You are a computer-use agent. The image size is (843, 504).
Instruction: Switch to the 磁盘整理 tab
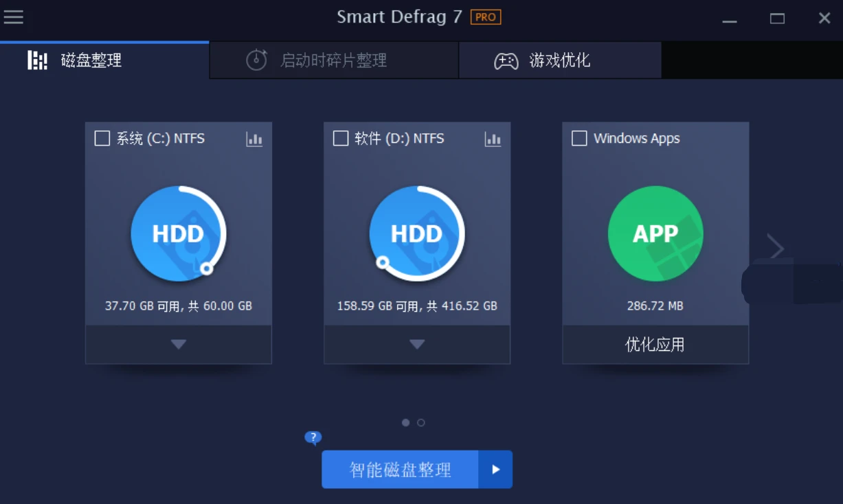[x=104, y=60]
